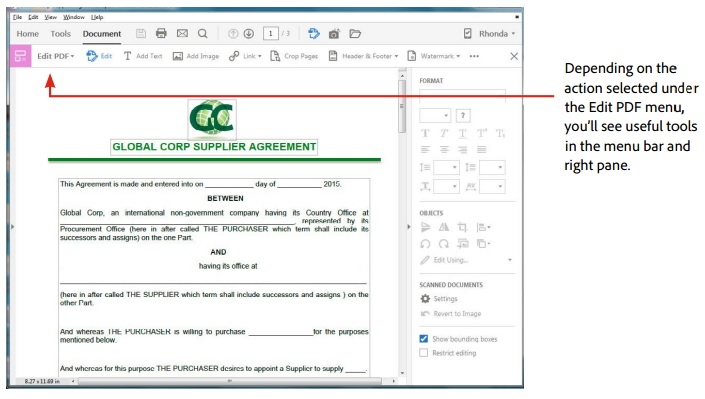The image size is (705, 399).
Task: Go to next page arrow icon
Action: pos(249,34)
